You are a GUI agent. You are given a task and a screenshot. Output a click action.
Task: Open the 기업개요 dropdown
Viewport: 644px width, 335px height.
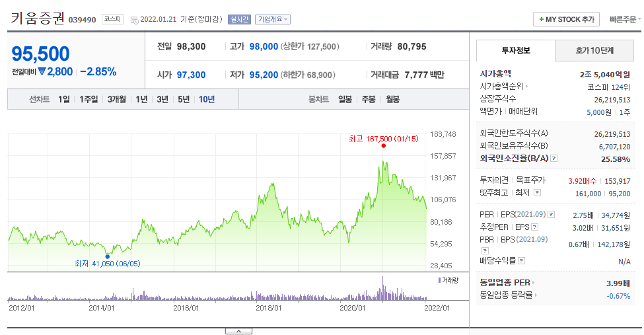point(273,19)
